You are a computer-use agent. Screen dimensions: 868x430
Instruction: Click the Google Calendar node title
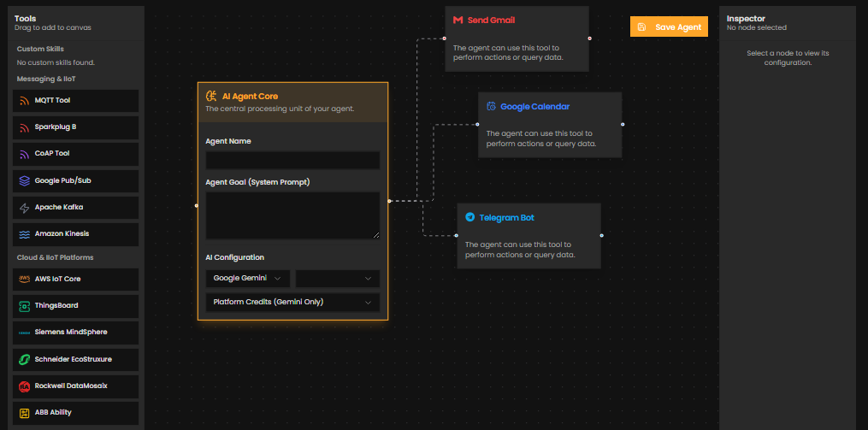[x=534, y=106]
